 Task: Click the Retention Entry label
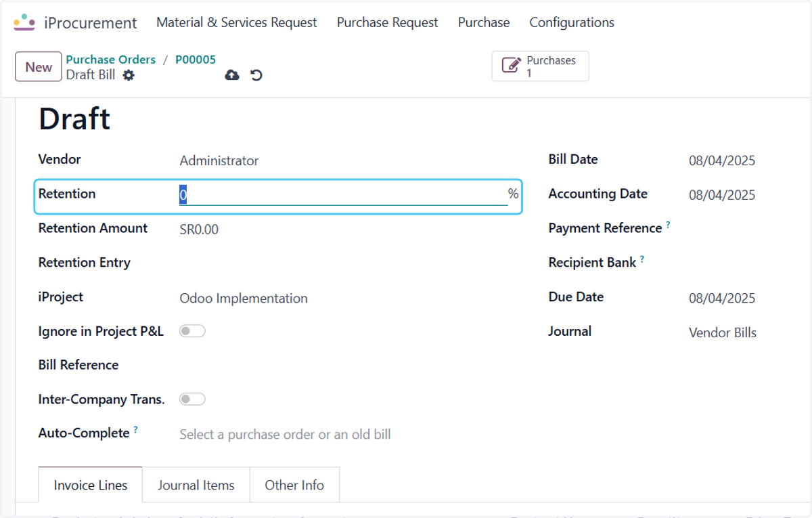[85, 263]
